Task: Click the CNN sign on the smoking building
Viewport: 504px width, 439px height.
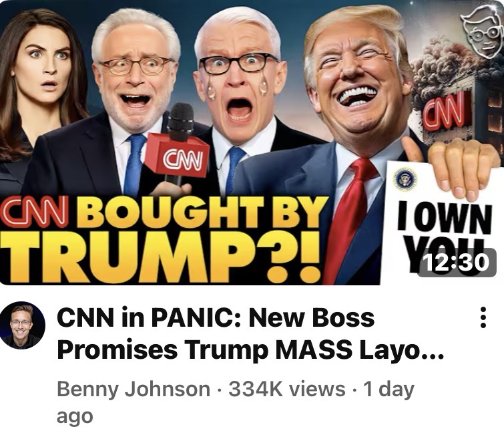Action: coord(445,111)
